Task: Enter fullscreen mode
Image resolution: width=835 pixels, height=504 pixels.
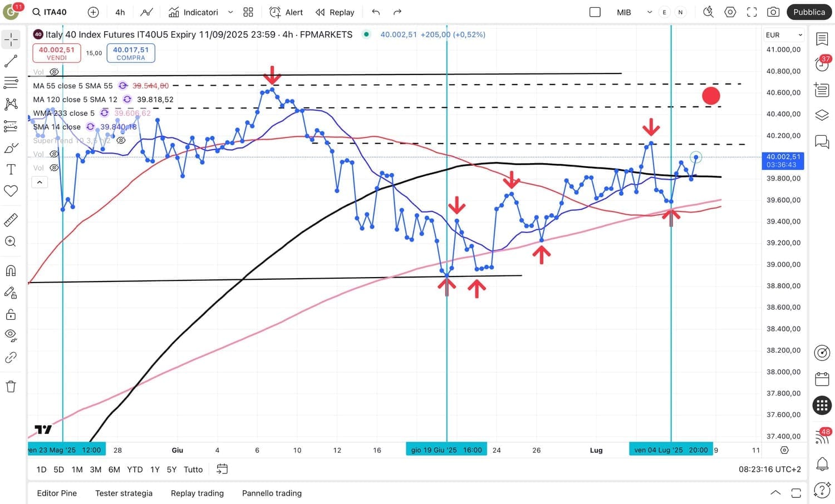Action: point(752,12)
